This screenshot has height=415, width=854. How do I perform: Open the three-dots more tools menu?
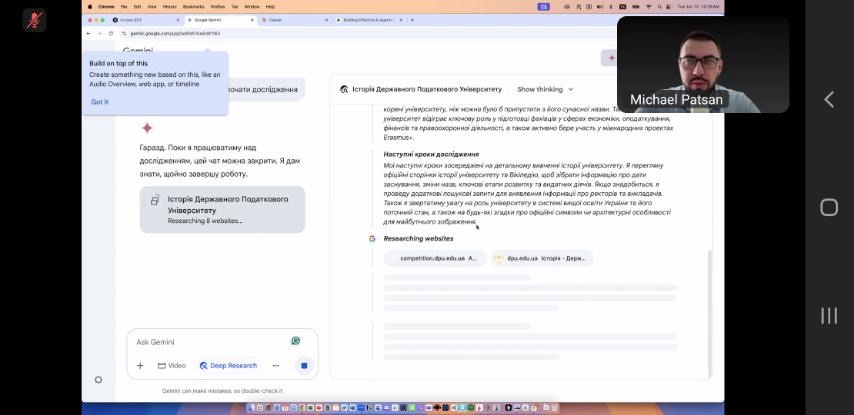(x=276, y=366)
